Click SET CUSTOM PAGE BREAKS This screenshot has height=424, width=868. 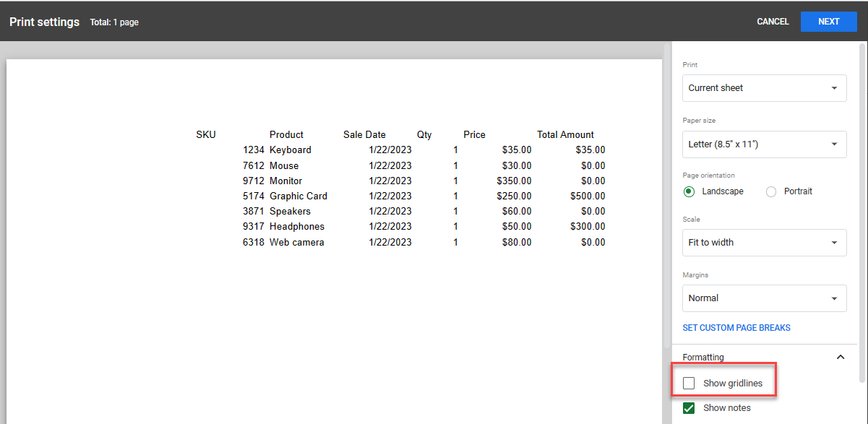point(736,327)
